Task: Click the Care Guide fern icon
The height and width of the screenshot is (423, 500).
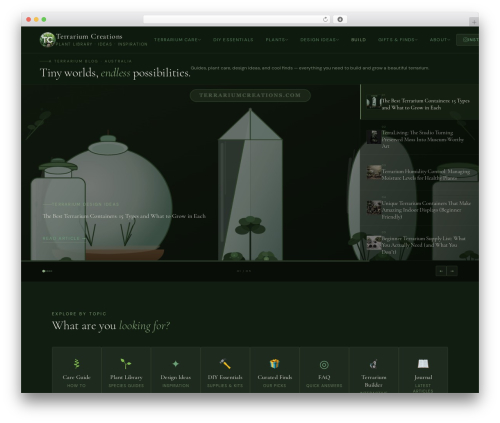Action: [x=77, y=364]
